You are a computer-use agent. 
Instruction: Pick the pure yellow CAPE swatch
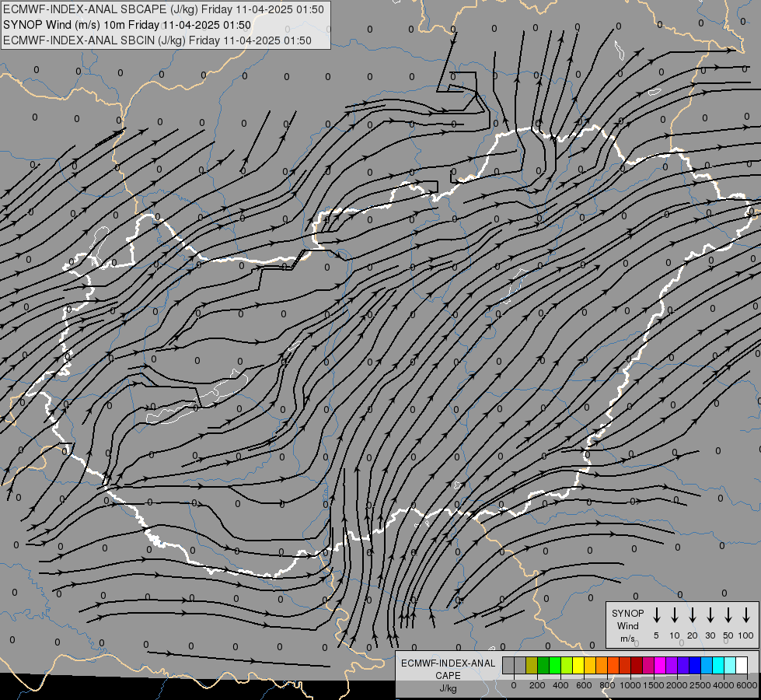(578, 665)
